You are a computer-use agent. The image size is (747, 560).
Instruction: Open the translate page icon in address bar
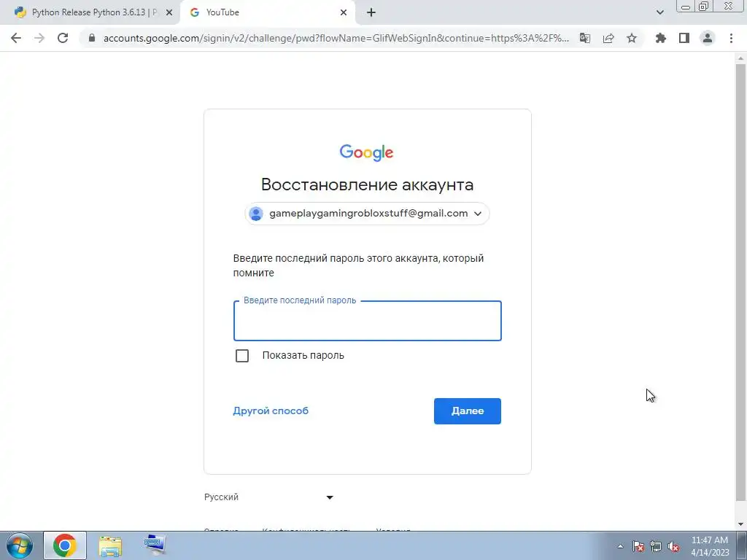pyautogui.click(x=585, y=38)
